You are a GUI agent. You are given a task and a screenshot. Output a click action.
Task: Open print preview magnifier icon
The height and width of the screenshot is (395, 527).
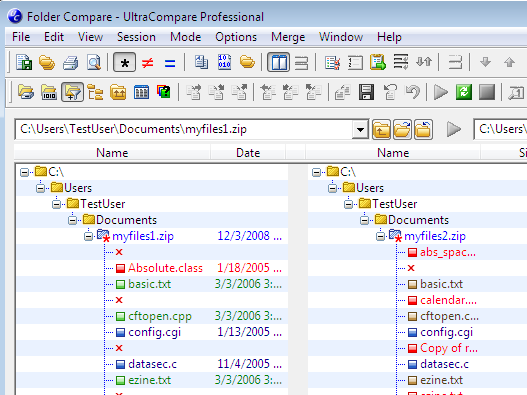[94, 63]
